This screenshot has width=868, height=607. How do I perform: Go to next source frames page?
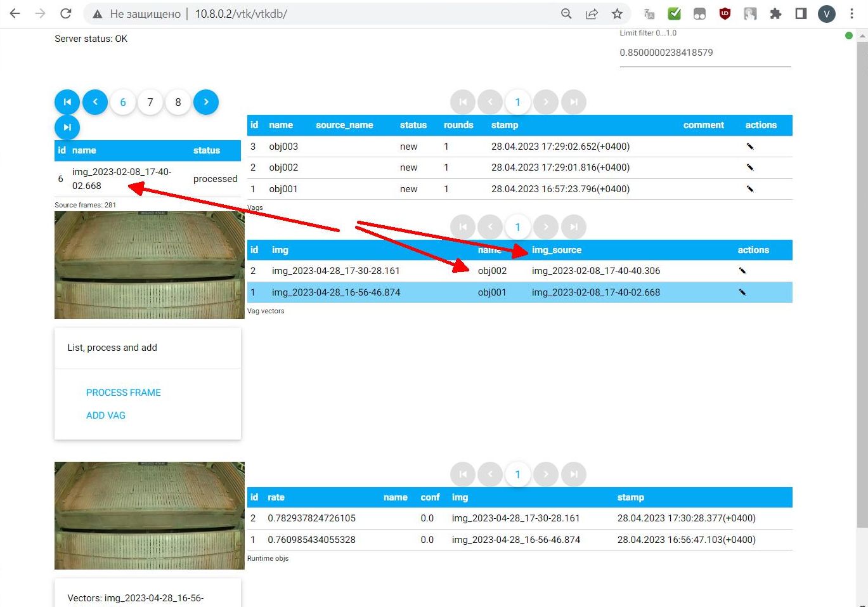pos(206,102)
